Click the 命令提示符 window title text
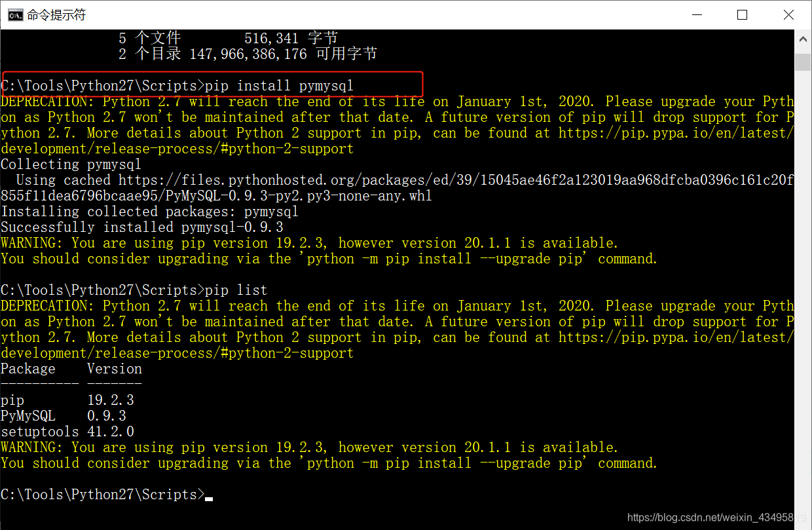Screen dimensions: 812x530 (x=56, y=14)
